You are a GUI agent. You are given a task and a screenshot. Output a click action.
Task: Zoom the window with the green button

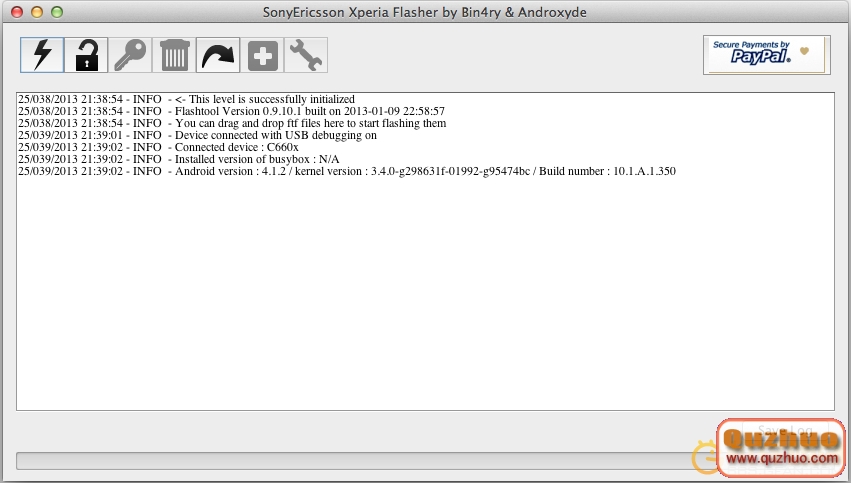[57, 12]
